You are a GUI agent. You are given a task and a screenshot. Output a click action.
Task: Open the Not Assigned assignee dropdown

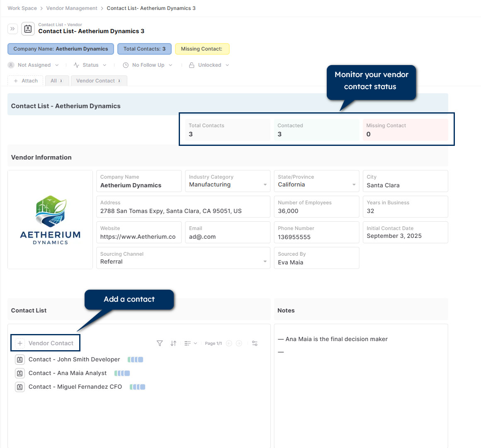point(33,65)
